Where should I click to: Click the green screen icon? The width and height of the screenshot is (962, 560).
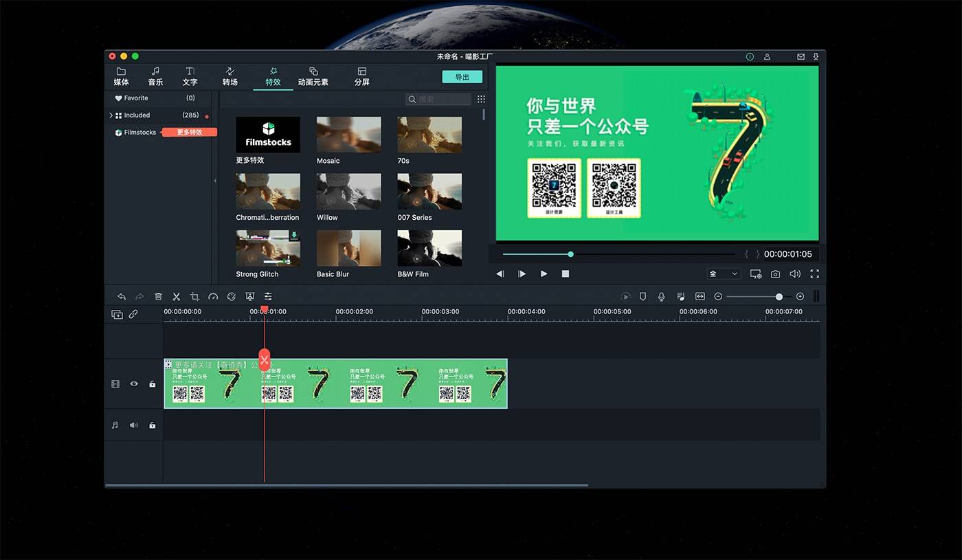[249, 297]
